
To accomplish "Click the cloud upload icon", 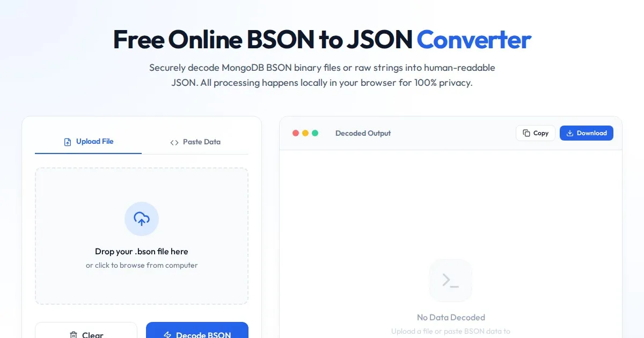I will click(x=142, y=218).
